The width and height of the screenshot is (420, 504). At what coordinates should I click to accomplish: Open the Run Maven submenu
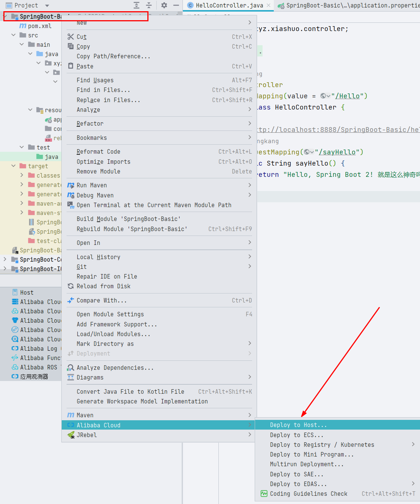tap(159, 185)
